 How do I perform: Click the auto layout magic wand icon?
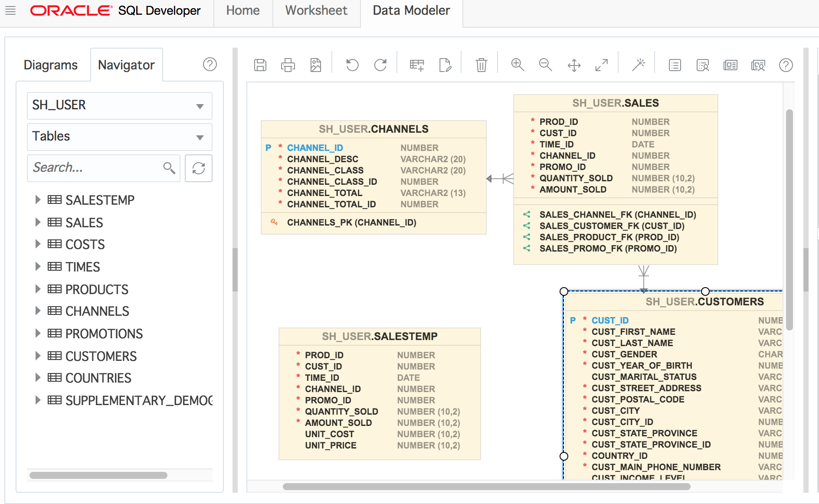[638, 65]
